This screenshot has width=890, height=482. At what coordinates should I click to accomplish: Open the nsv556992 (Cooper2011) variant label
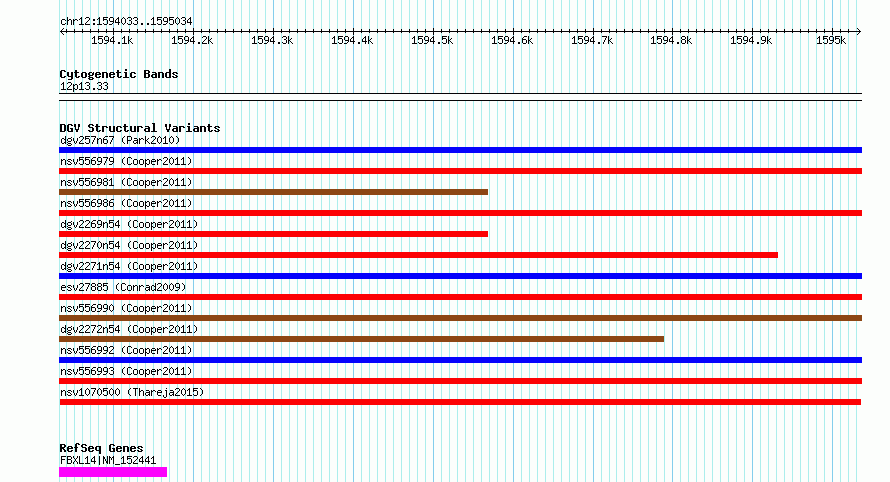(x=126, y=350)
